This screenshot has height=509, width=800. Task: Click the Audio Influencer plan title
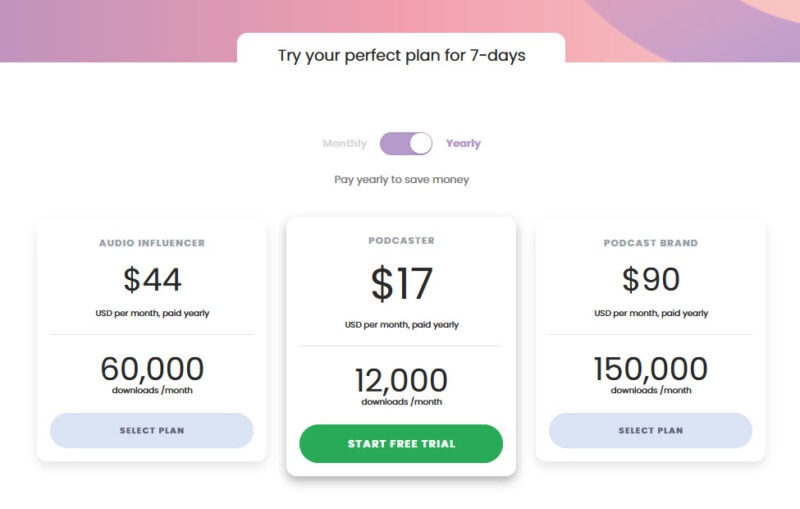(152, 243)
